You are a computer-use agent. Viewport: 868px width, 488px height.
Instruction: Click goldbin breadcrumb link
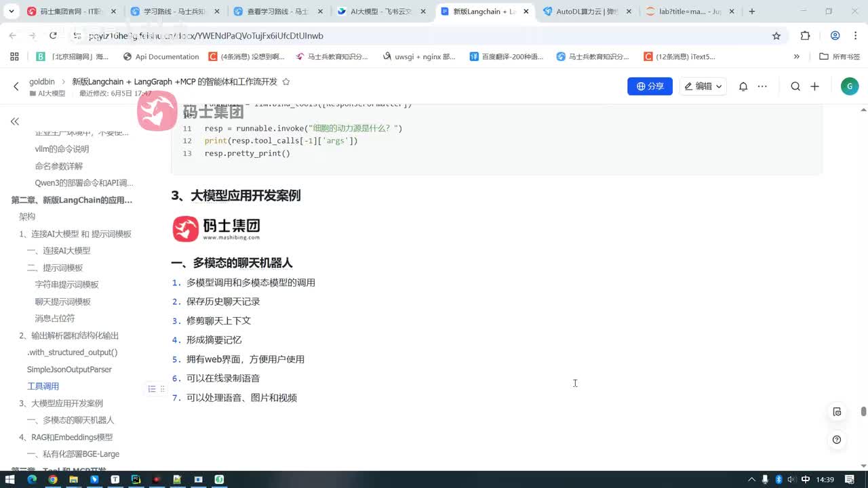tap(42, 81)
